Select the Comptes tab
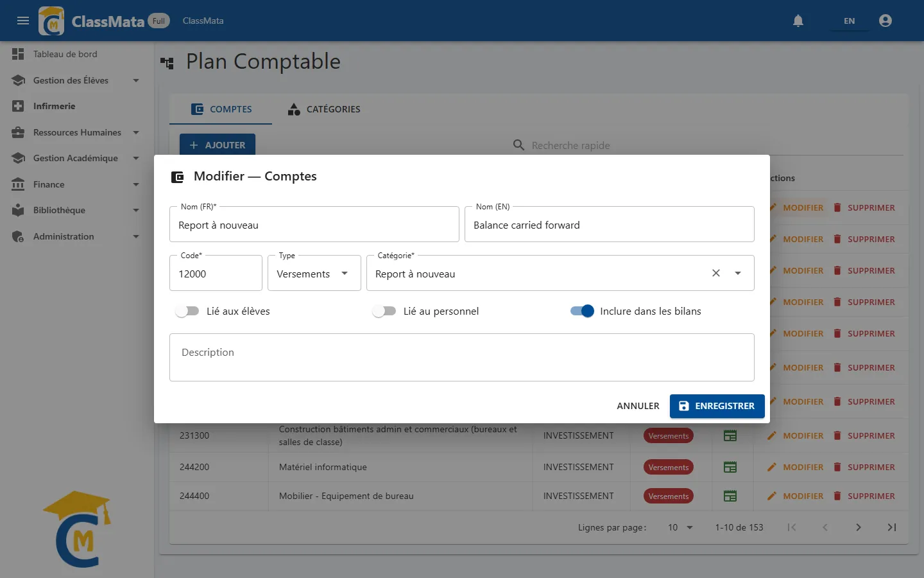 point(221,109)
